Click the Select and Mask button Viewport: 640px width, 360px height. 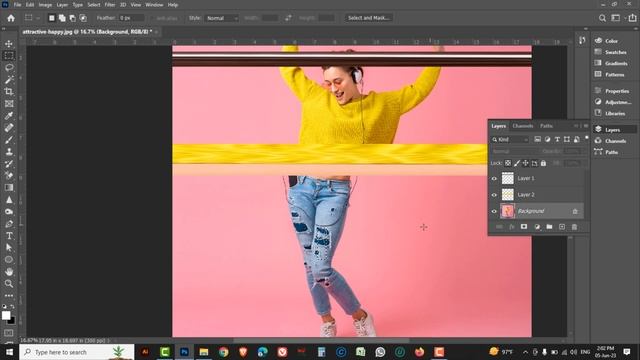point(369,18)
